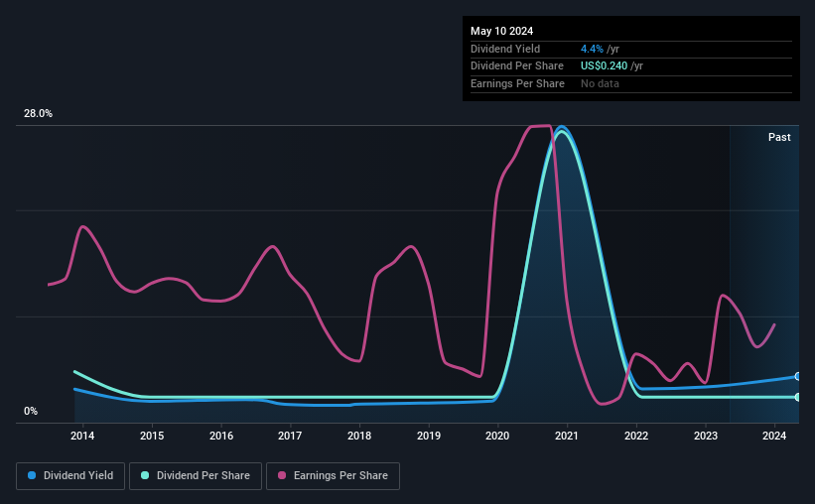Screen dimensions: 815x504
Task: Click the 4.4% Dividend Yield value
Action: coord(592,49)
